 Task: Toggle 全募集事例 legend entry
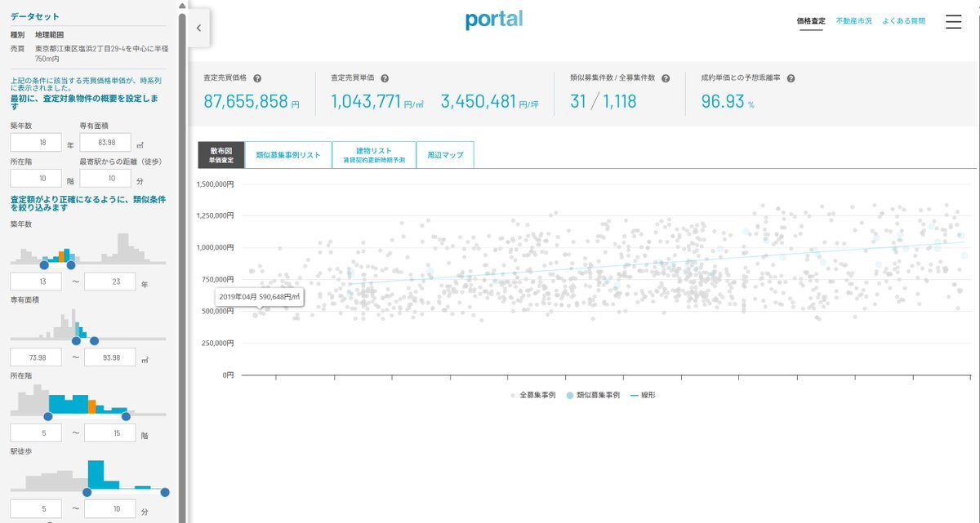coord(533,395)
